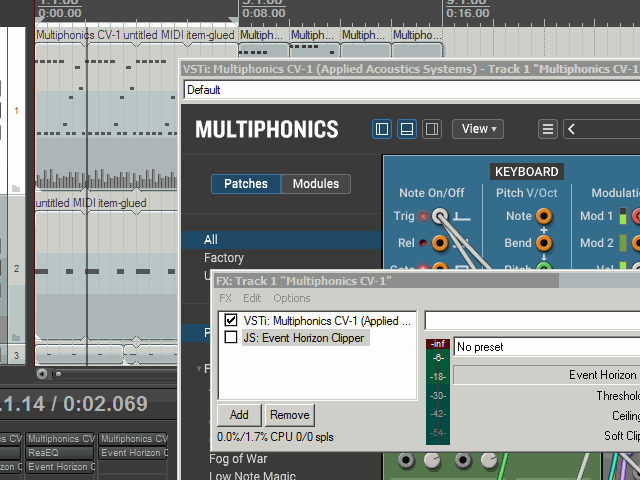The width and height of the screenshot is (640, 480).
Task: Click the horizontal scrollbar left arrow
Action: coord(42,374)
